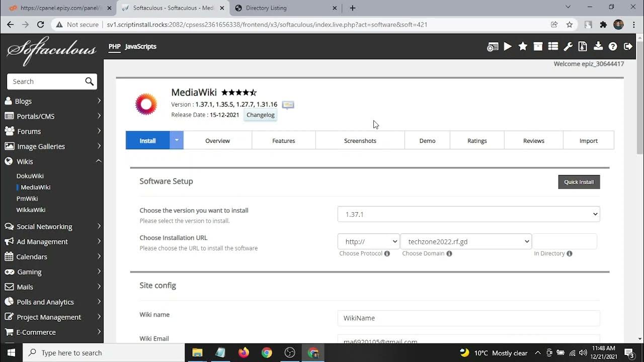Click the search magnifier icon in sidebar
The image size is (644, 362).
coord(89,81)
